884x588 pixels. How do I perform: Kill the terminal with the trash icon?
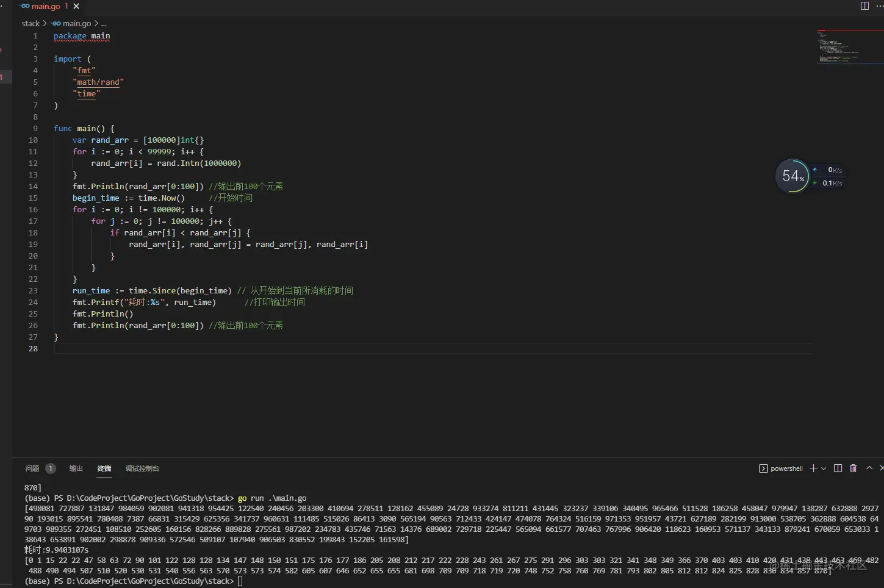point(853,468)
